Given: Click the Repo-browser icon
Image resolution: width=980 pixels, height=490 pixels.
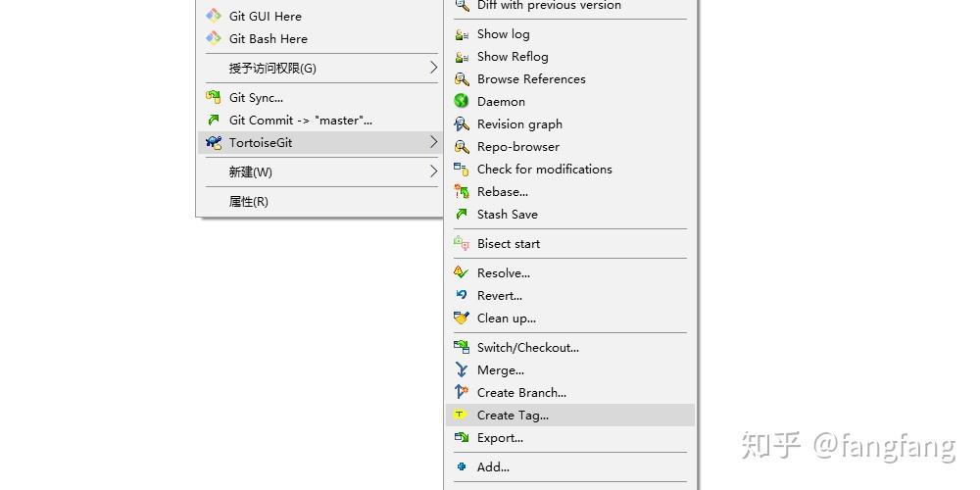Looking at the screenshot, I should (462, 147).
